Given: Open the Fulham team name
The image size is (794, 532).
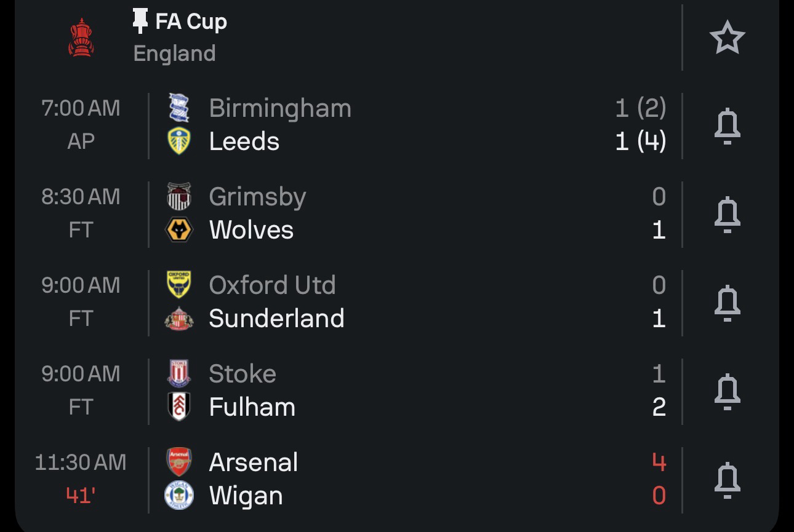Looking at the screenshot, I should [252, 407].
